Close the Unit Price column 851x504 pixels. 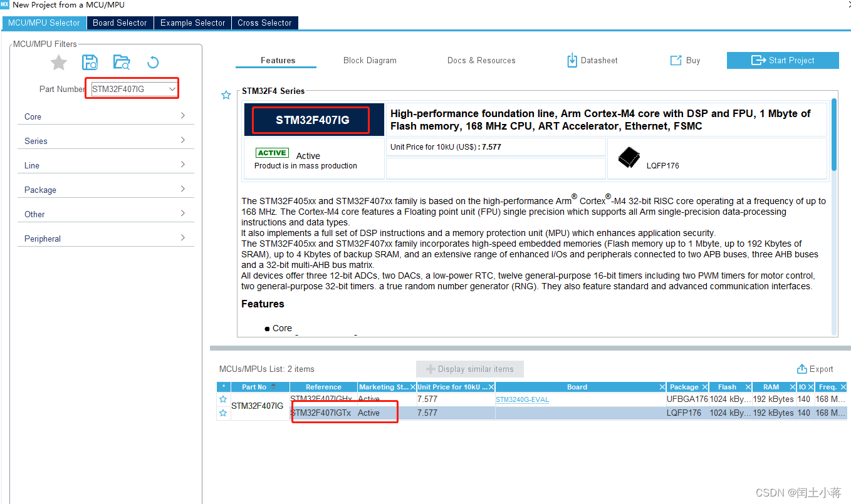pos(491,387)
